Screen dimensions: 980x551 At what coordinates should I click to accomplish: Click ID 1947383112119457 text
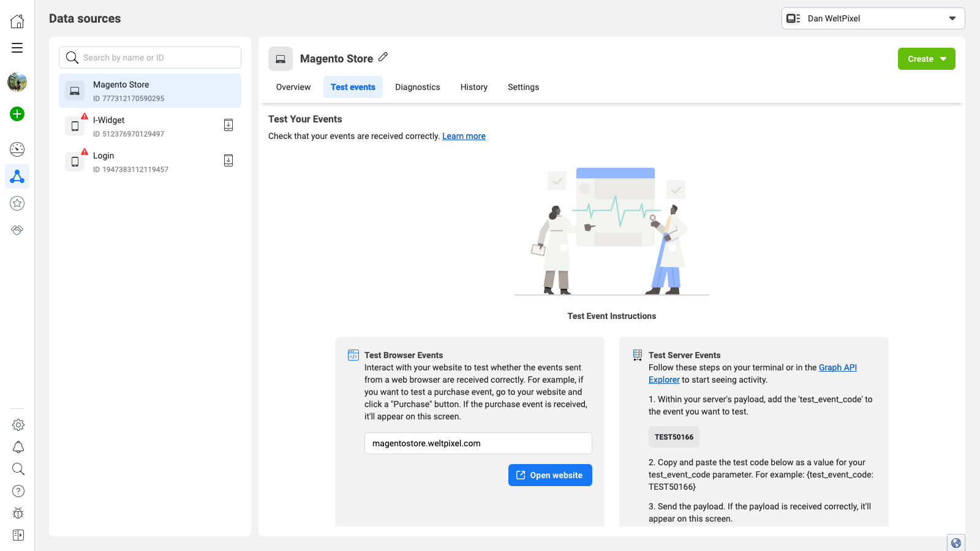tap(130, 170)
